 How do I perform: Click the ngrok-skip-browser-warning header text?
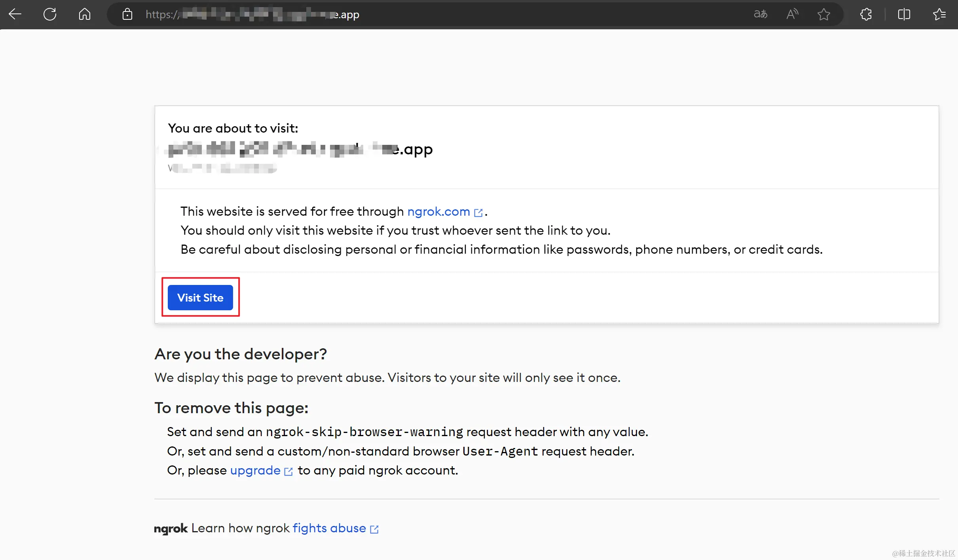pyautogui.click(x=364, y=432)
